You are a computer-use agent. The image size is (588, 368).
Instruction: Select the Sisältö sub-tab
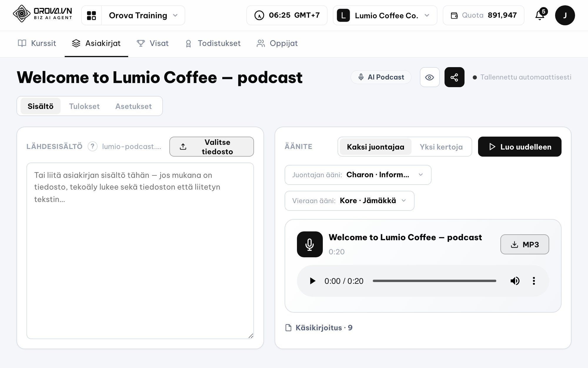click(x=41, y=106)
